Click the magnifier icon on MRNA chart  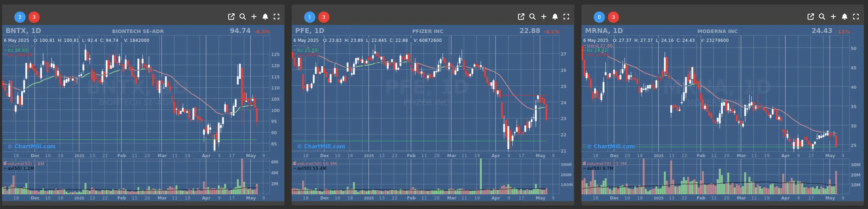click(x=822, y=16)
